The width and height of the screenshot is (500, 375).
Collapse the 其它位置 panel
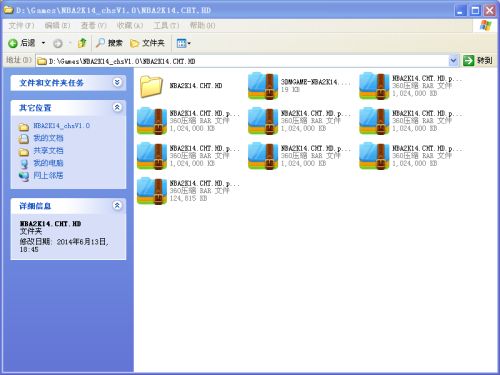(117, 107)
